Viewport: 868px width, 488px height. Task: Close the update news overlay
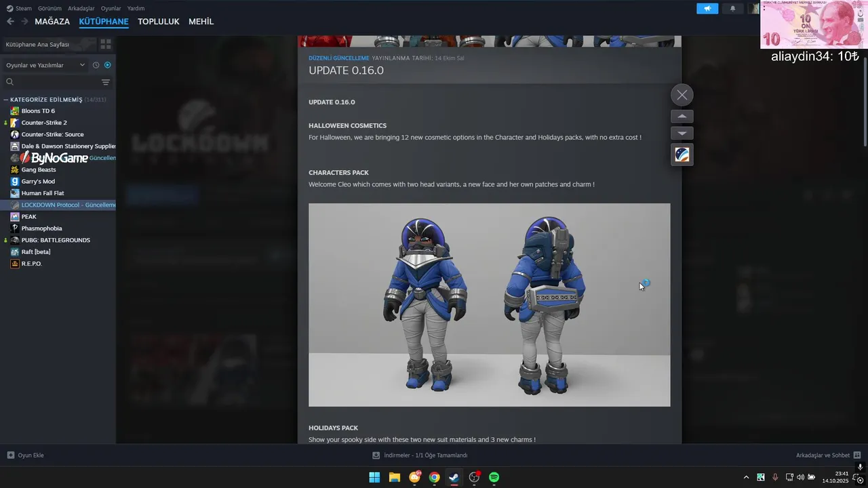pyautogui.click(x=682, y=95)
